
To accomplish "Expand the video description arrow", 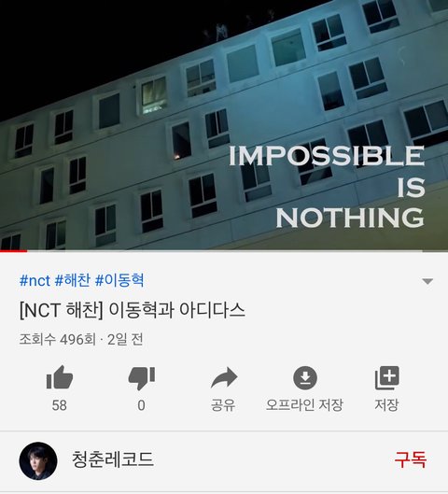I will [427, 281].
